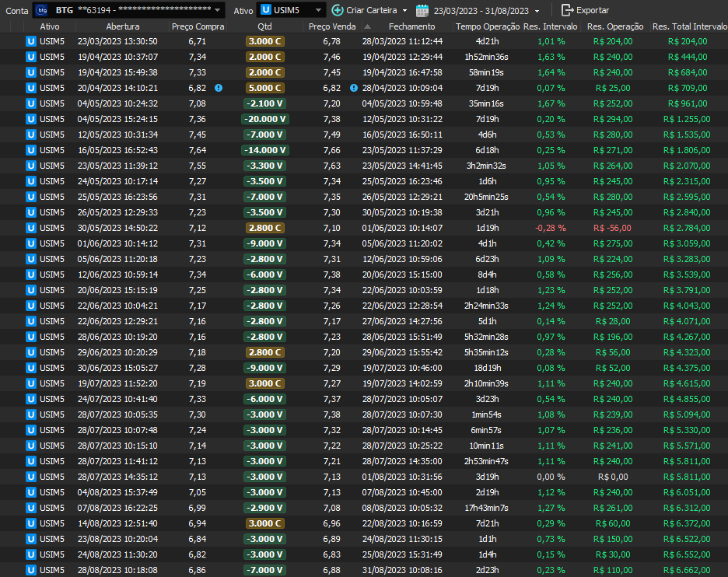Viewport: 728px width, 577px height.
Task: Open the Criar Carteira dropdown arrow
Action: coord(405,10)
